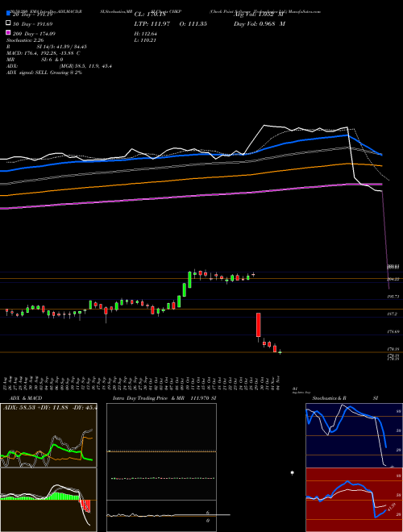The image size is (403, 532).
Task: Select the '200 Day - 174.09' legend text
Action: pyautogui.click(x=35, y=34)
